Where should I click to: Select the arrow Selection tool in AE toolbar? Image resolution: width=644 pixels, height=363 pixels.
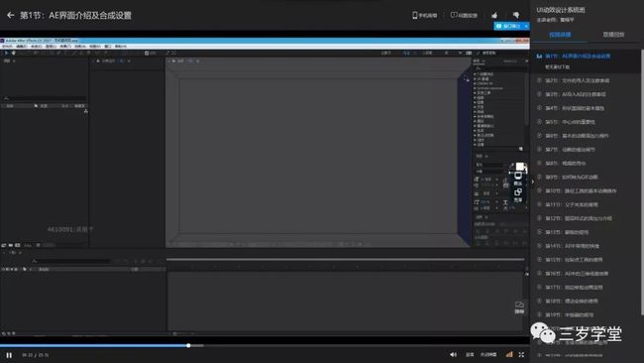tap(6, 53)
